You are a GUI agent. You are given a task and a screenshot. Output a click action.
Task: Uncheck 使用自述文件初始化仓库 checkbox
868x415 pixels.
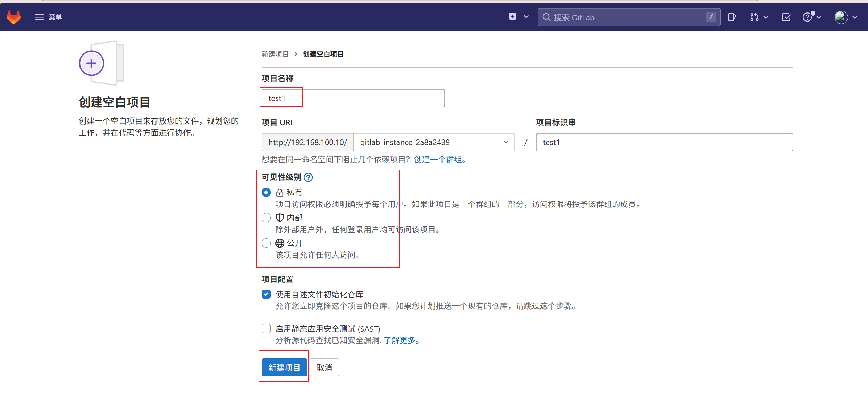coord(266,294)
